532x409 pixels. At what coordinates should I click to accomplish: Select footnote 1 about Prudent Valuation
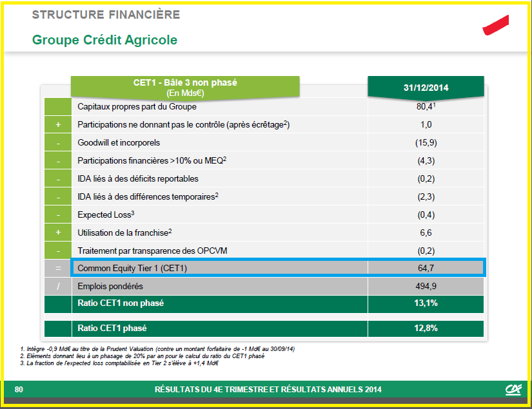click(157, 348)
